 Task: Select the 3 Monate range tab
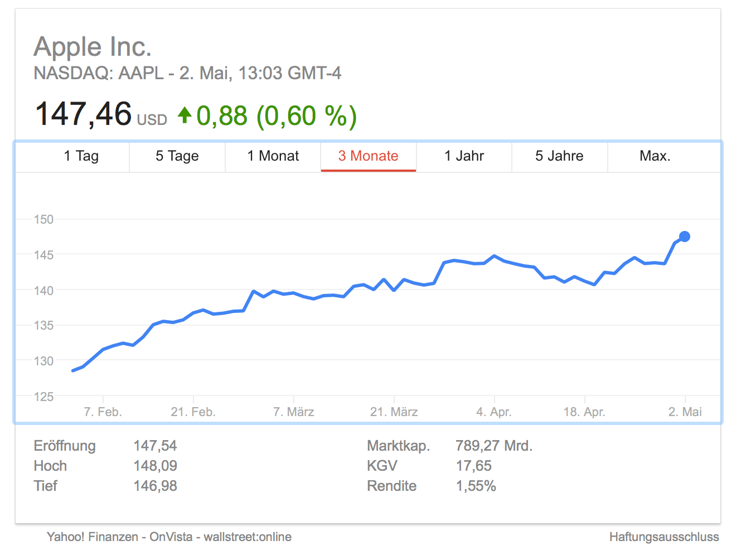tap(369, 156)
